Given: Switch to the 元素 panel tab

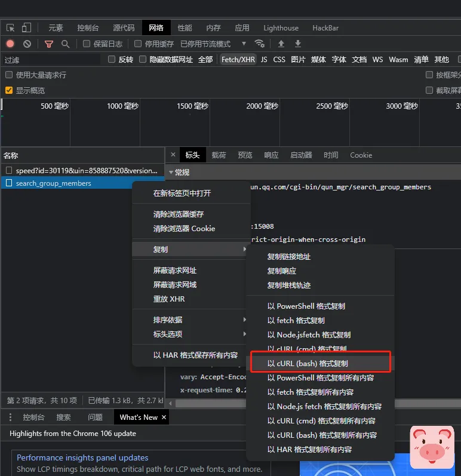Looking at the screenshot, I should (x=56, y=28).
